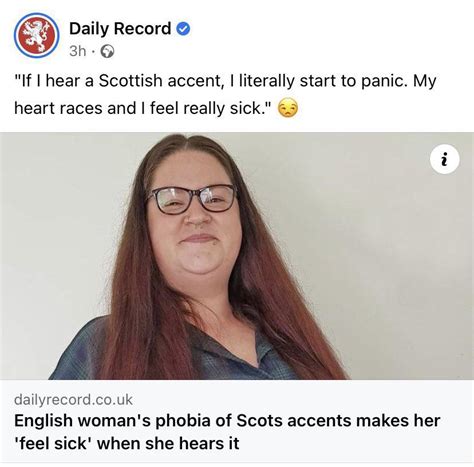Click the lion emblem in page logo
Screen dimensions: 474x467
(x=37, y=36)
